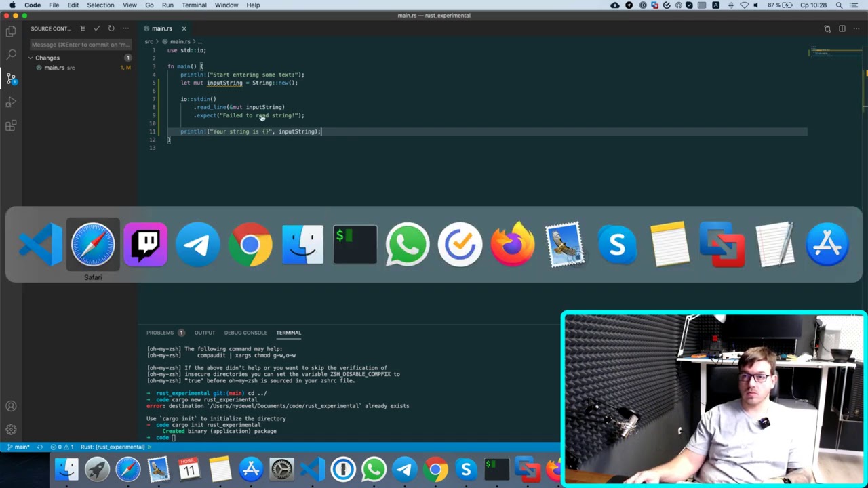This screenshot has height=488, width=868.
Task: Open the Extensions view icon
Action: coord(11,125)
